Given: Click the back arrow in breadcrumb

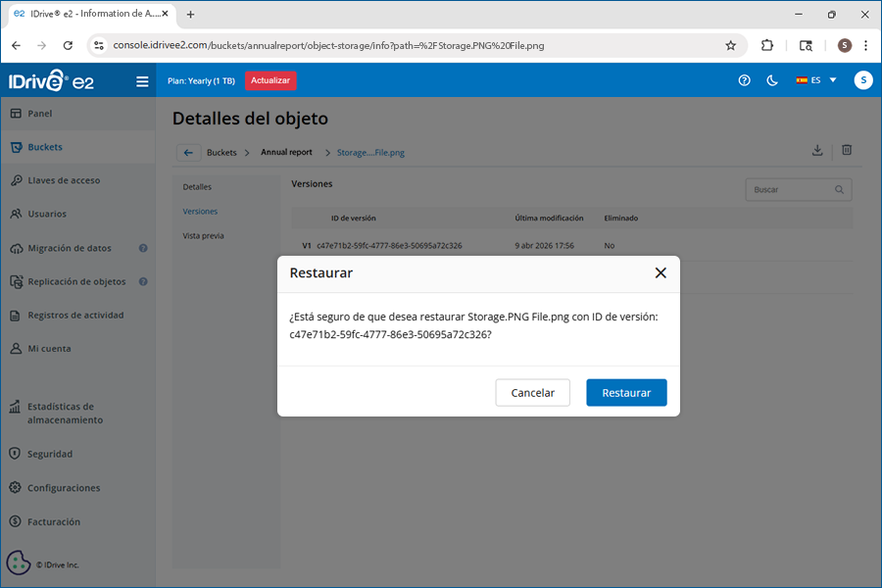Looking at the screenshot, I should click(x=188, y=153).
